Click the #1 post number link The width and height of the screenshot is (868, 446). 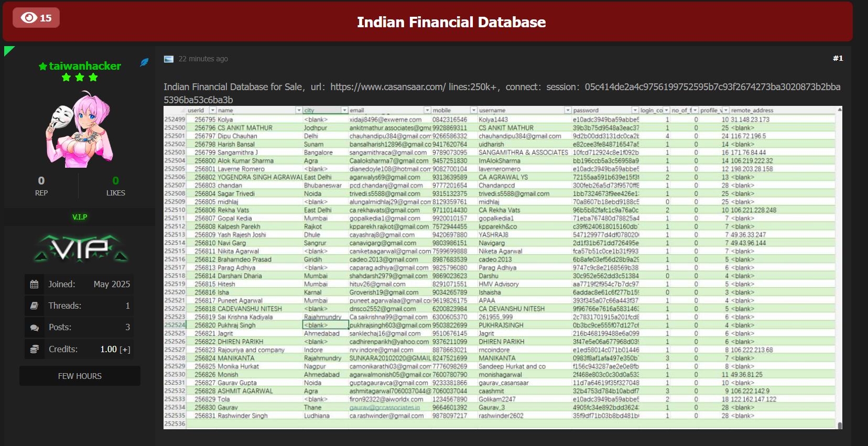[838, 58]
